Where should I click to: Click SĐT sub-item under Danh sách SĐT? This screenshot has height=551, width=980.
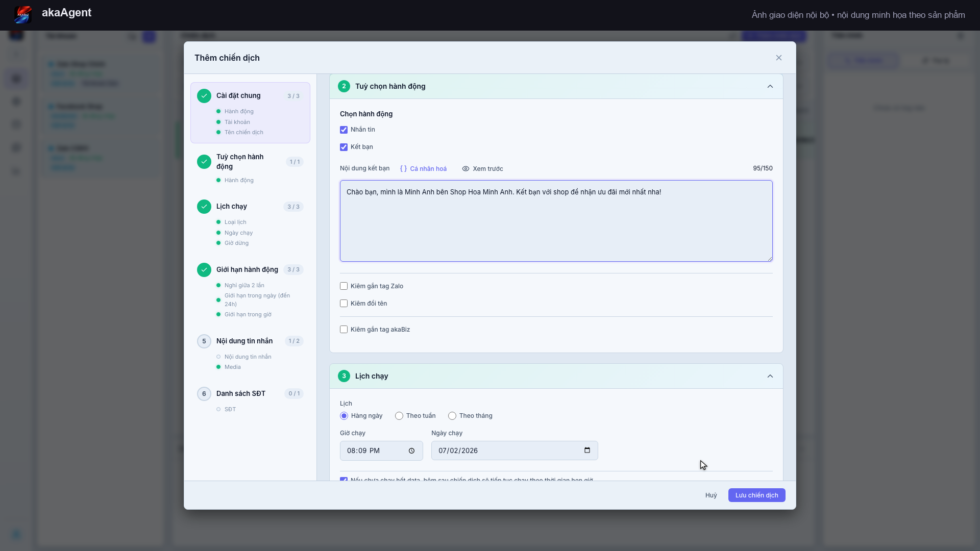click(x=230, y=410)
